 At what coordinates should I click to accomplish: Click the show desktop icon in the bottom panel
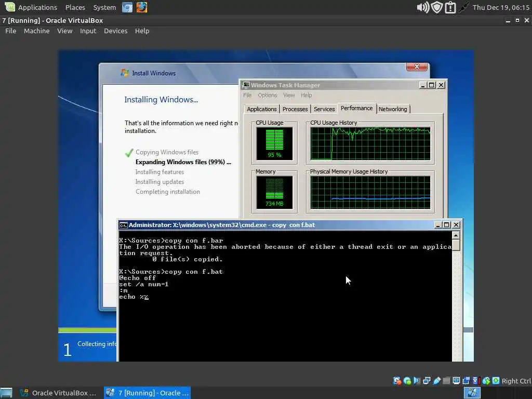pos(6,393)
